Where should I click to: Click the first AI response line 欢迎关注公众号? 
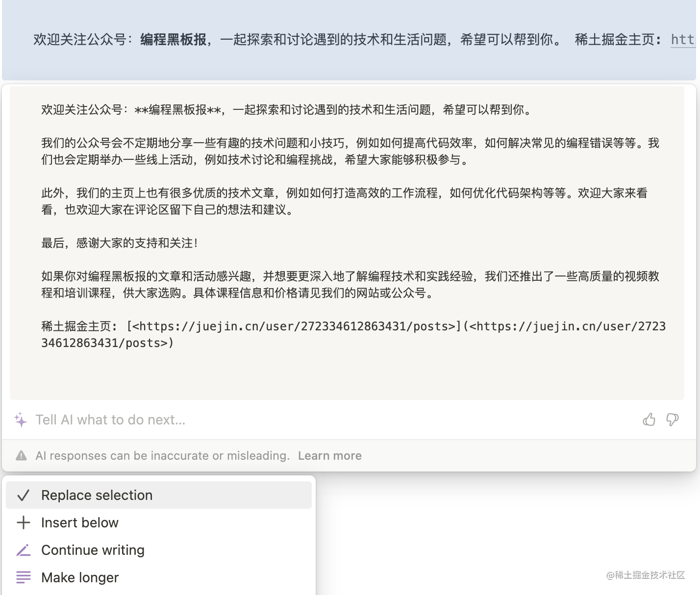[287, 110]
